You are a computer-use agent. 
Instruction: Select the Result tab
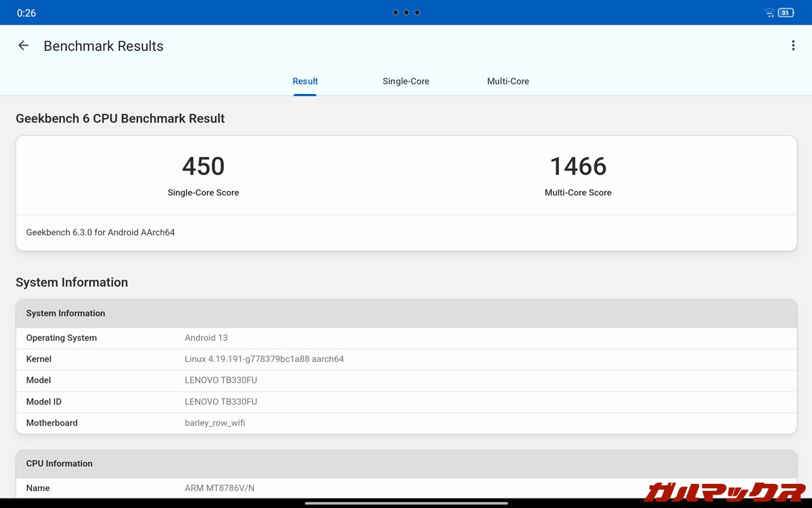click(305, 81)
